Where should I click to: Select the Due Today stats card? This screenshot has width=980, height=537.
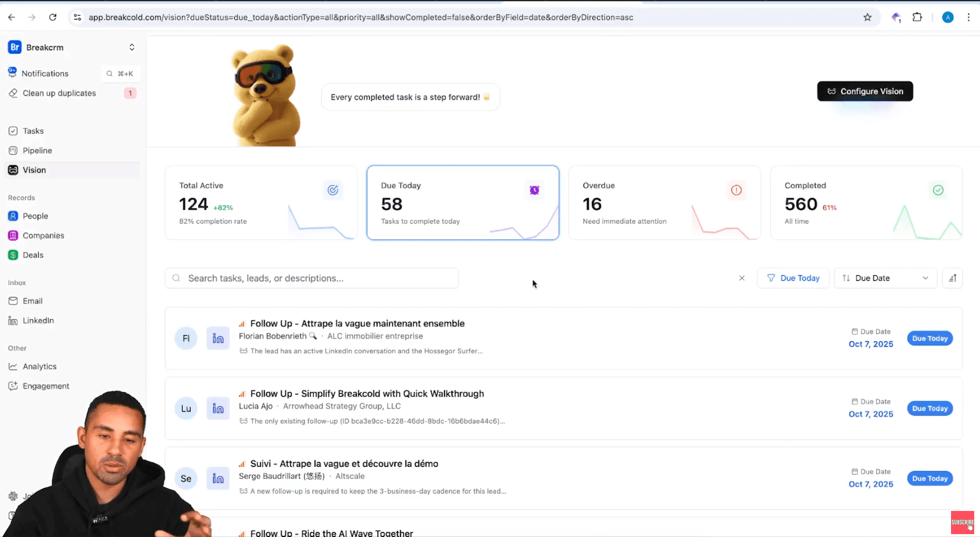[463, 203]
